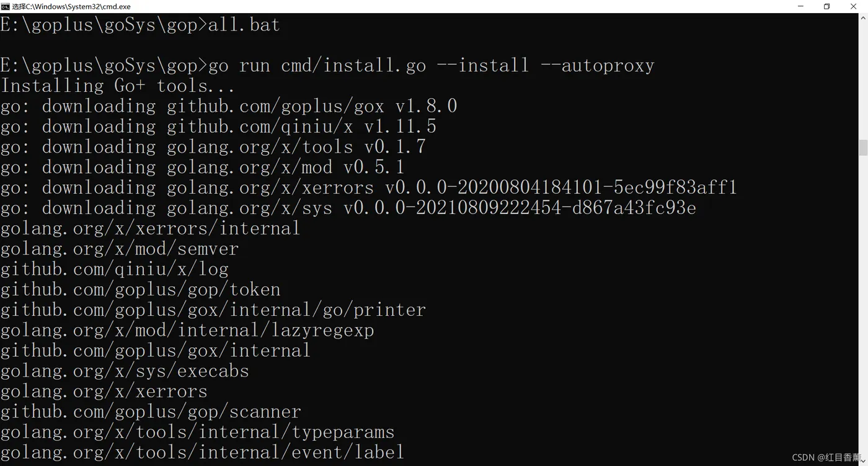This screenshot has height=466, width=868.
Task: Click the gox/internal/go/printer output line
Action: click(x=213, y=310)
